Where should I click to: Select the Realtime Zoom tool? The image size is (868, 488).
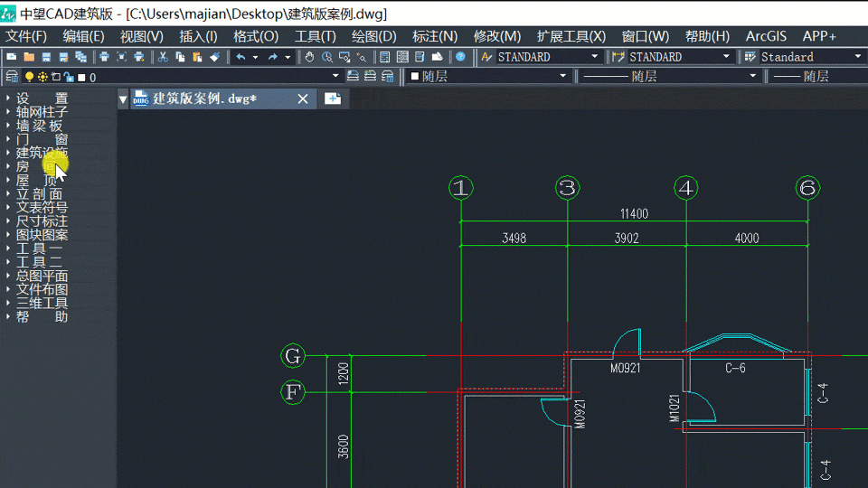coord(327,57)
